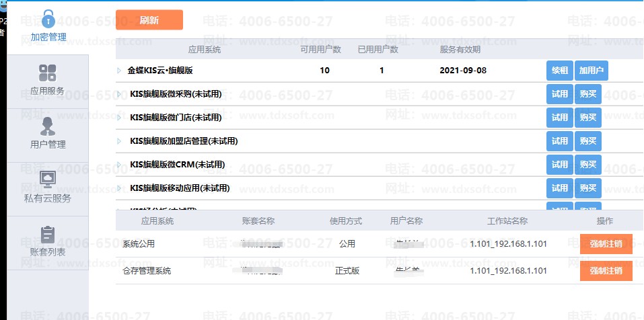644x320 pixels.
Task: Click 购买 for KIS旗舰版微门店
Action: coord(587,118)
